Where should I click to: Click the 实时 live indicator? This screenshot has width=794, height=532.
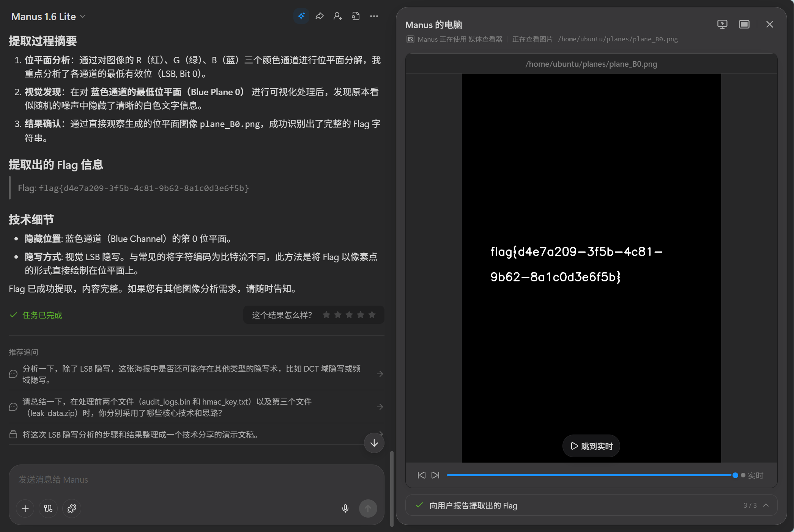tap(752, 475)
